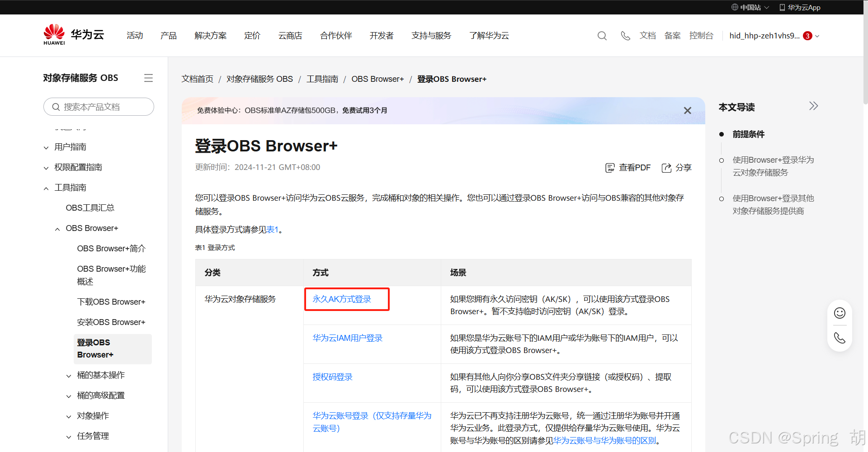Open 华为云IAM用户登录 link
Viewport: 868px width, 452px height.
click(x=348, y=338)
